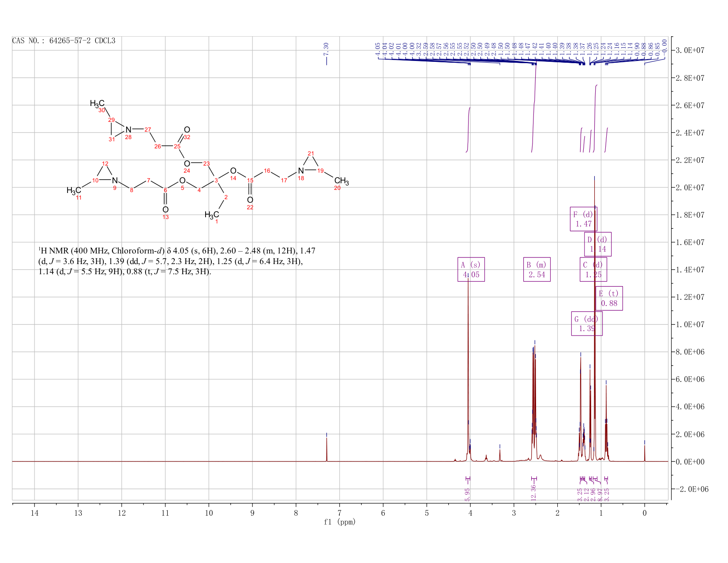The image size is (728, 563).
Task: Select y-axis value 2.2E+07
Action: (x=690, y=160)
